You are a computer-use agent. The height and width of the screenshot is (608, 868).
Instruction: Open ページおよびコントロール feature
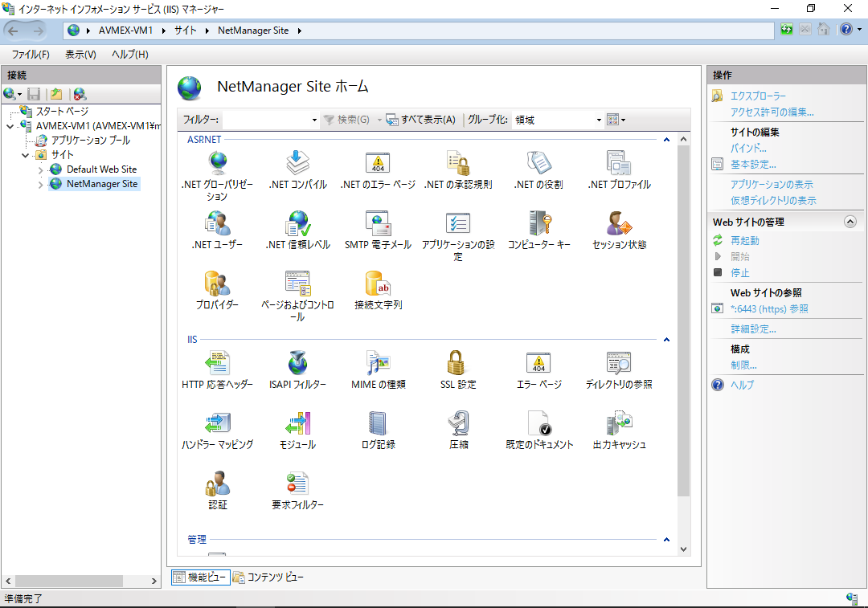(x=298, y=296)
